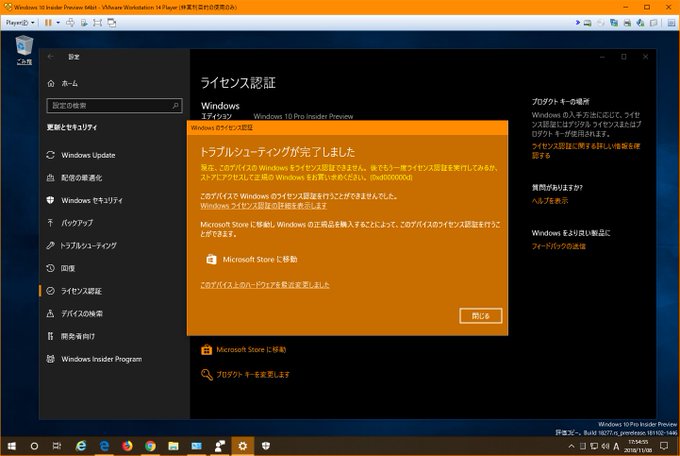Click the フィードバックの送信 link

coord(559,246)
